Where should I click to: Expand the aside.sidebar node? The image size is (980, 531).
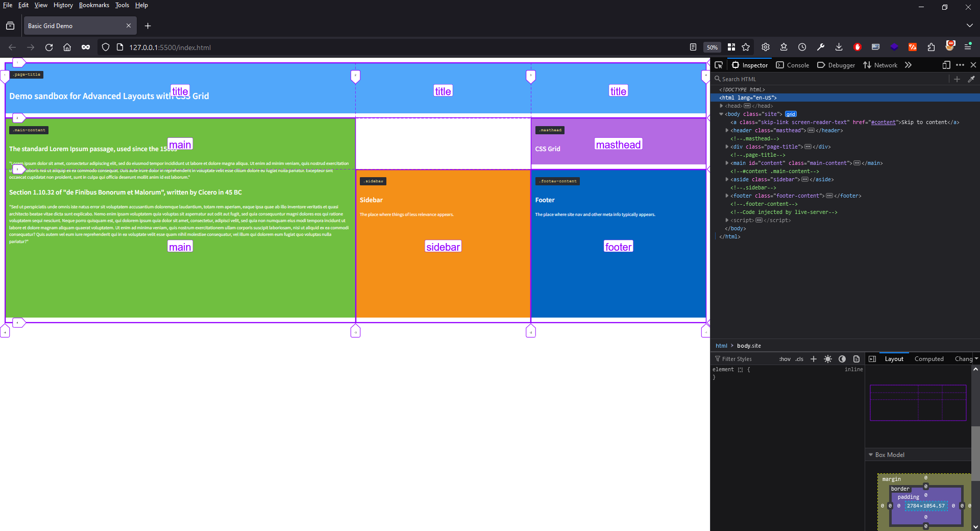tap(727, 179)
